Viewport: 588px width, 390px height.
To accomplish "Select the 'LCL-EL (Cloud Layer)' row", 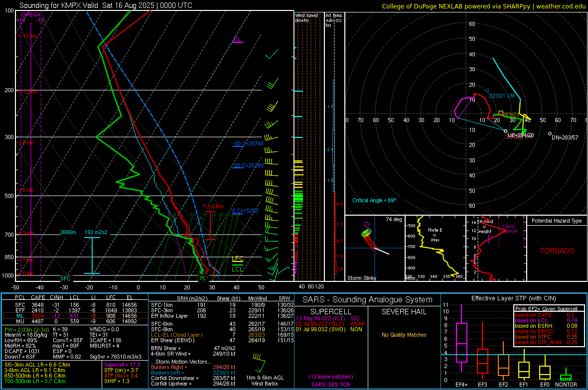I will (x=222, y=335).
